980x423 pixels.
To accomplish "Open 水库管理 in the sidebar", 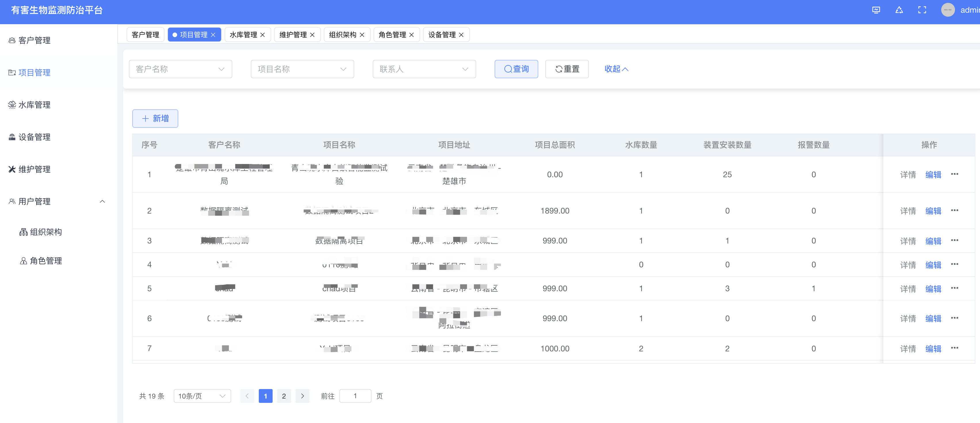I will pyautogui.click(x=34, y=105).
